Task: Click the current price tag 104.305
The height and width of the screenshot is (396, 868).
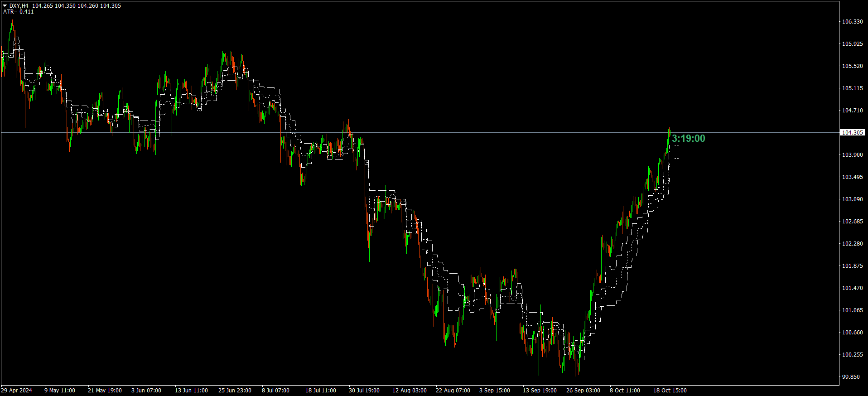Action: 852,133
